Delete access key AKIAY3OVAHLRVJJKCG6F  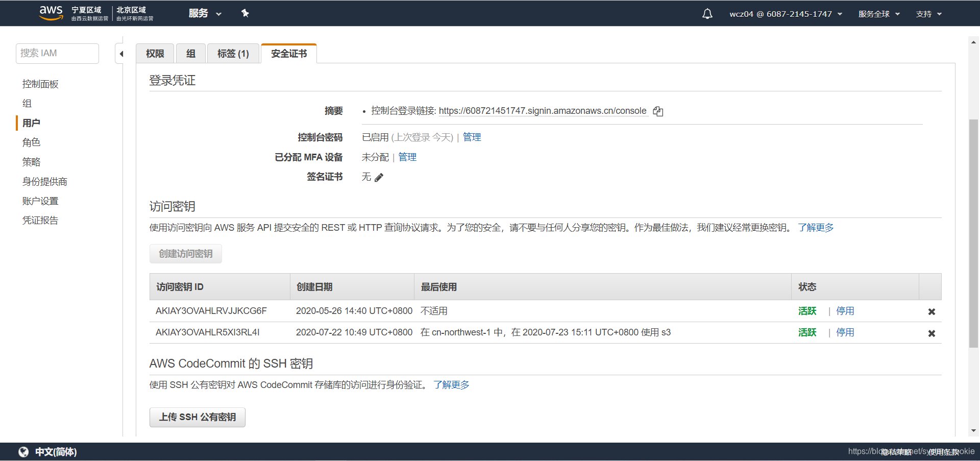932,311
